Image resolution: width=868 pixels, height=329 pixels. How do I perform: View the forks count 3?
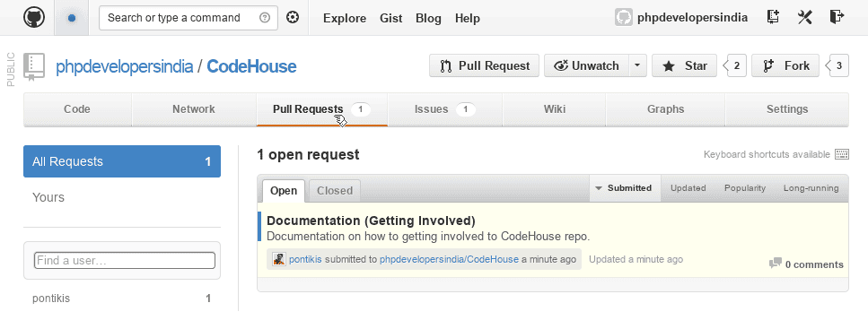[838, 65]
